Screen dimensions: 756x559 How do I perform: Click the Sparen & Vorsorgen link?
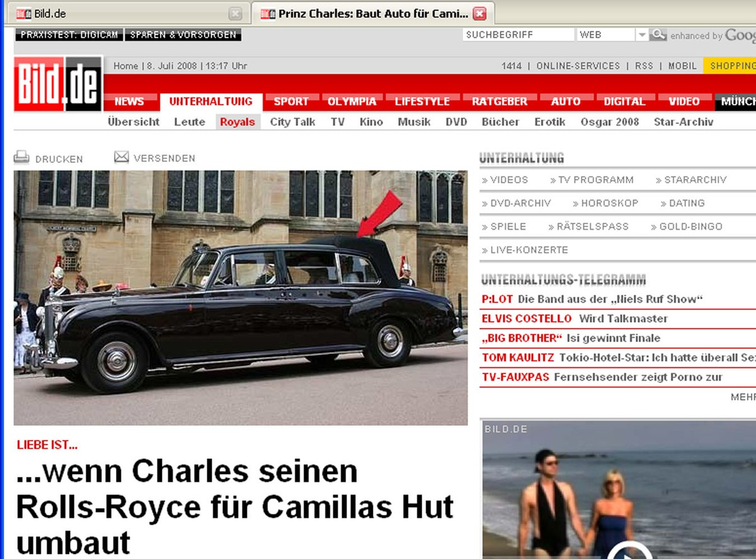click(183, 35)
